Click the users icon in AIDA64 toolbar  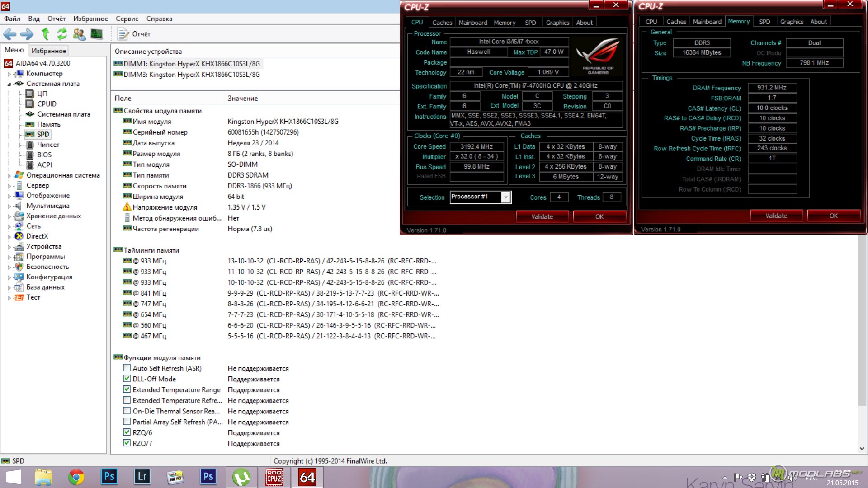coord(79,34)
